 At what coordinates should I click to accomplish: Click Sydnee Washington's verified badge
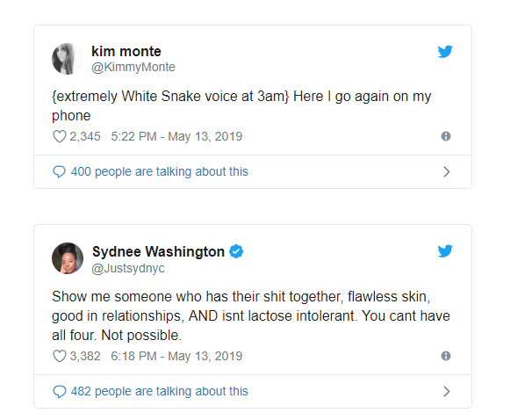[x=236, y=251]
